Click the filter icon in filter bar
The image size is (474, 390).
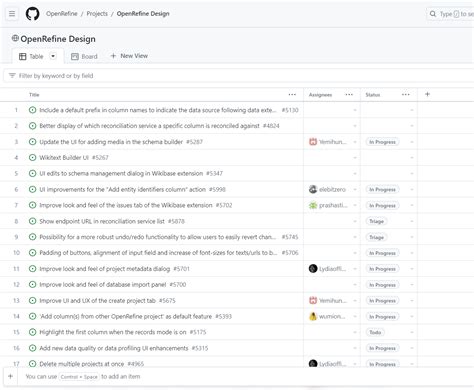[12, 76]
